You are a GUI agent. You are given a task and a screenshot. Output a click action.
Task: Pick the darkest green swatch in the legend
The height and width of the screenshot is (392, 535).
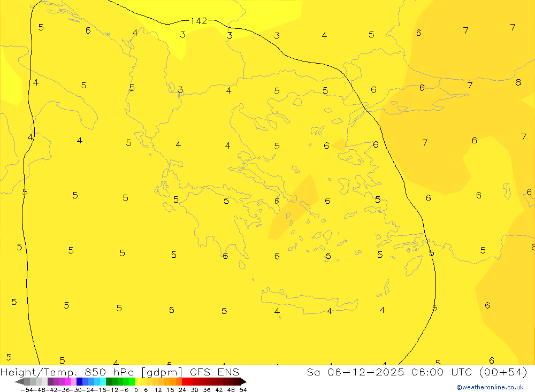click(x=109, y=381)
